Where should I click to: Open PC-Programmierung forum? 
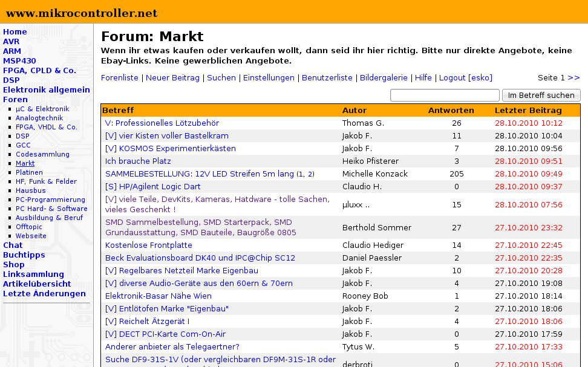(x=50, y=200)
